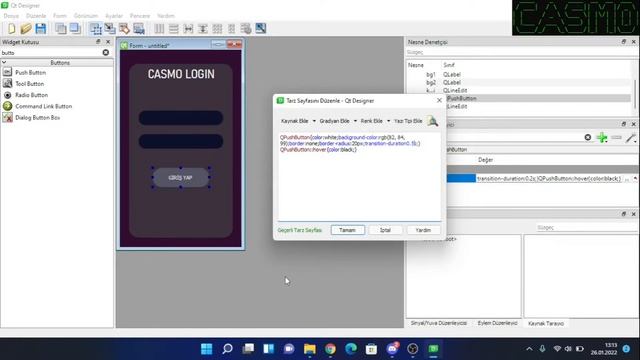This screenshot has height=360, width=640.
Task: Click the stylesheet dialog magnifier icon
Action: point(433,121)
